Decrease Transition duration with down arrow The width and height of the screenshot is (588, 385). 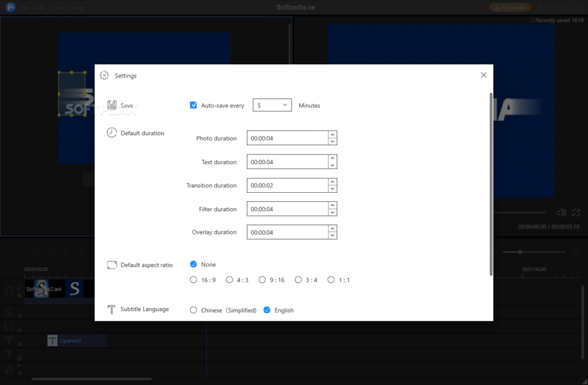(332, 189)
